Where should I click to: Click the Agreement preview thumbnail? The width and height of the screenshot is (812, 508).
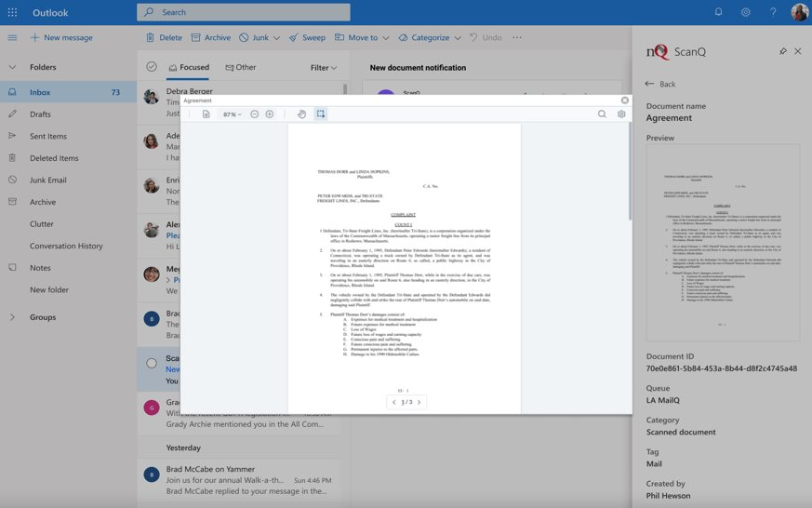click(723, 242)
